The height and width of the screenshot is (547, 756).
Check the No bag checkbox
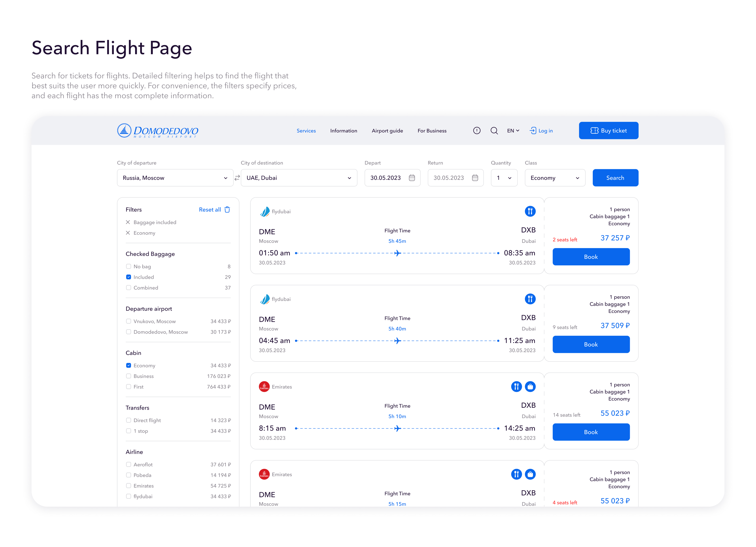tap(129, 267)
